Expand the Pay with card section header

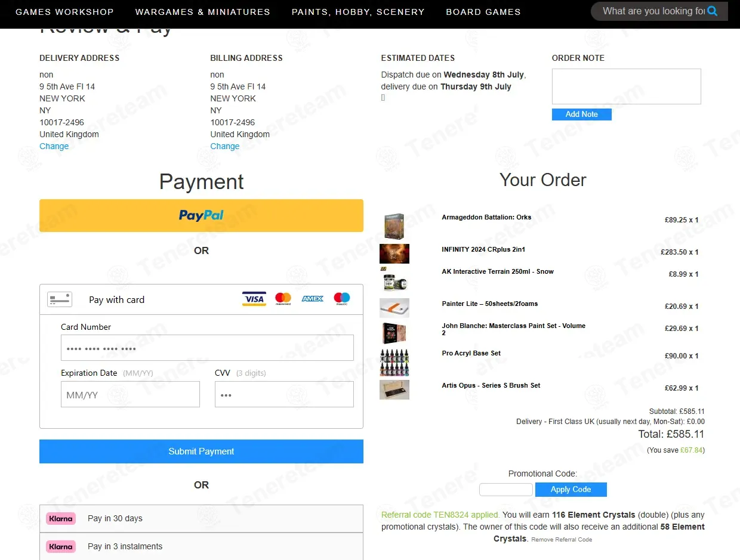click(201, 299)
